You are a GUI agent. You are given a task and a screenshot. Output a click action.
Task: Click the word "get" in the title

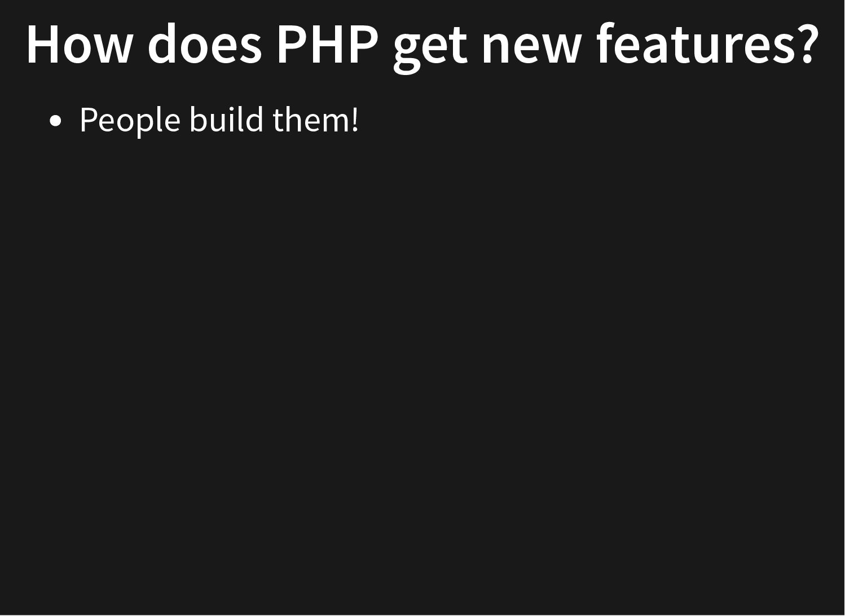point(430,49)
